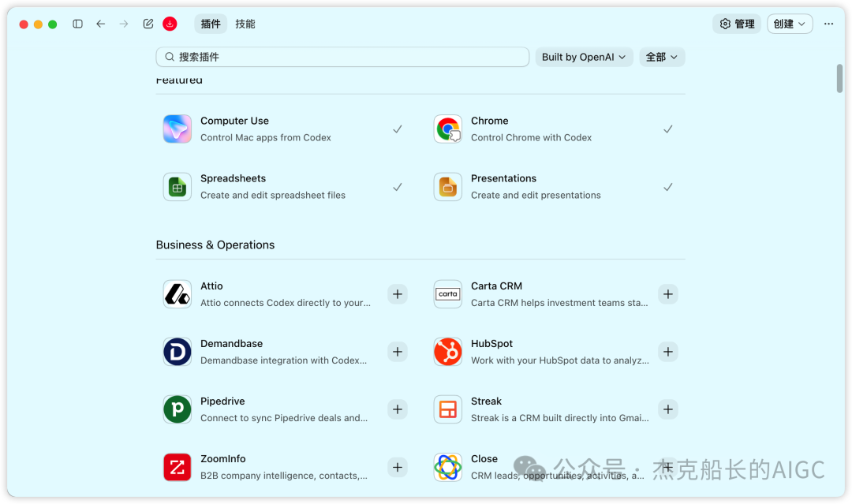
Task: Open the 管理 settings button
Action: click(x=738, y=24)
